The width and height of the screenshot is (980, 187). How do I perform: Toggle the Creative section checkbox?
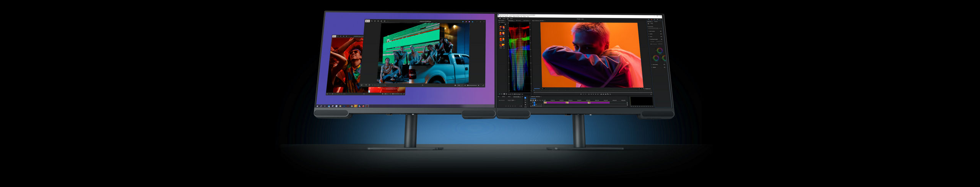(x=661, y=34)
